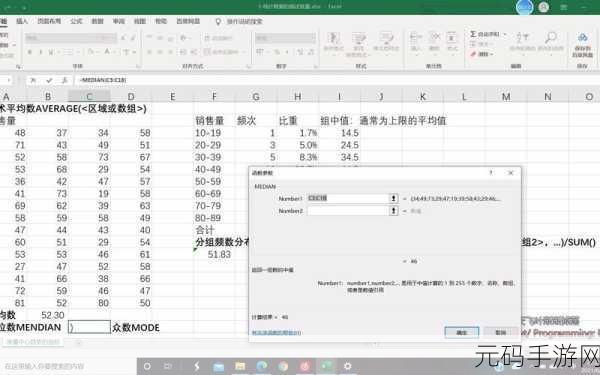Viewport: 600px width, 375px height.
Task: Click the Cancel button in function dialog
Action: pos(501,332)
